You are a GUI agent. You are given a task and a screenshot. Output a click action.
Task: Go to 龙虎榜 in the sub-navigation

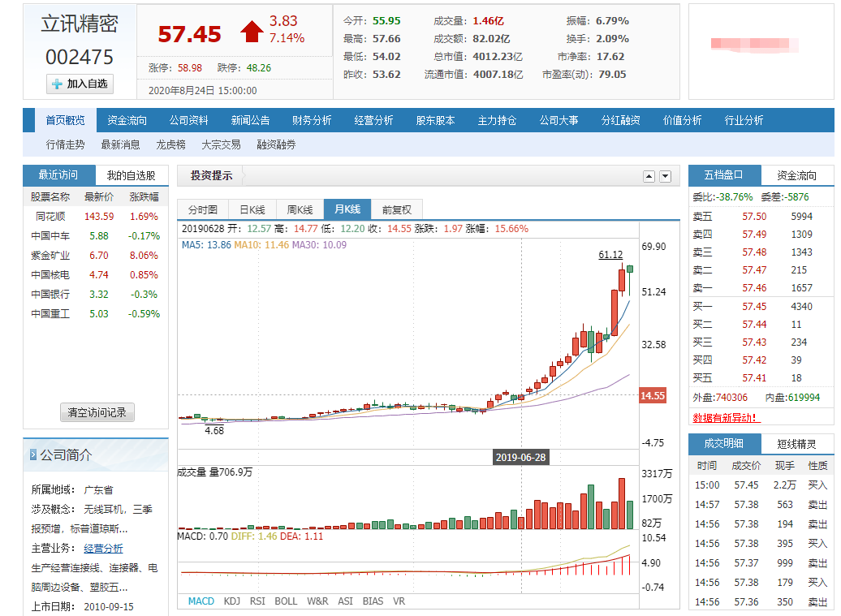click(170, 144)
